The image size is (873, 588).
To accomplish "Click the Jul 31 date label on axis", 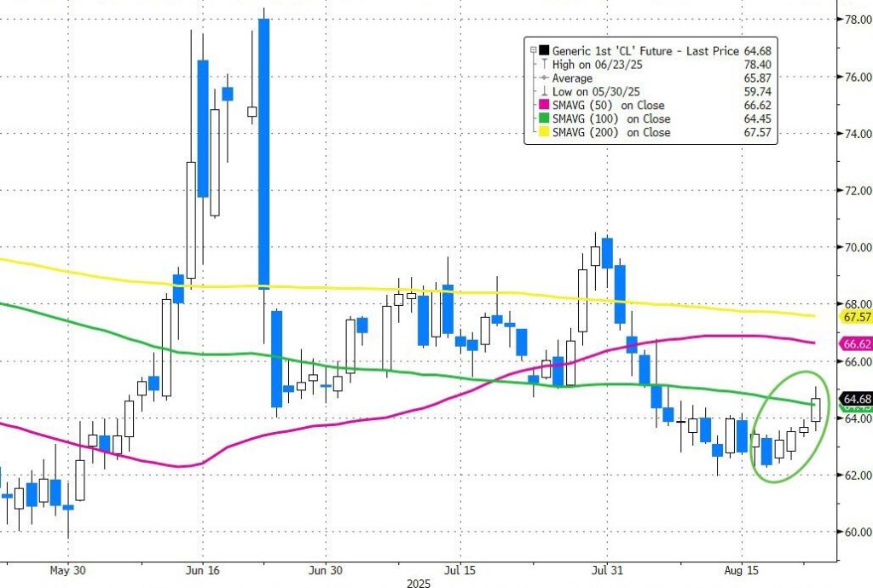I will (606, 569).
